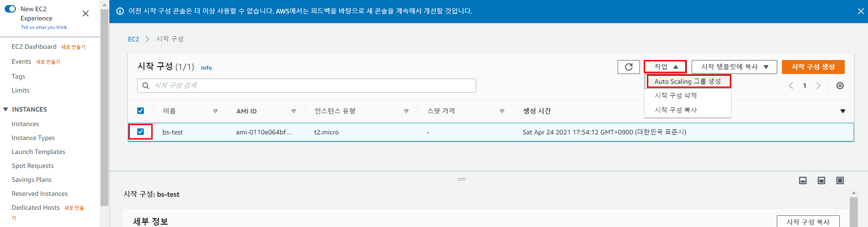The width and height of the screenshot is (868, 227).
Task: Select Auto Scaling 그룹 생성 menu item
Action: point(688,81)
